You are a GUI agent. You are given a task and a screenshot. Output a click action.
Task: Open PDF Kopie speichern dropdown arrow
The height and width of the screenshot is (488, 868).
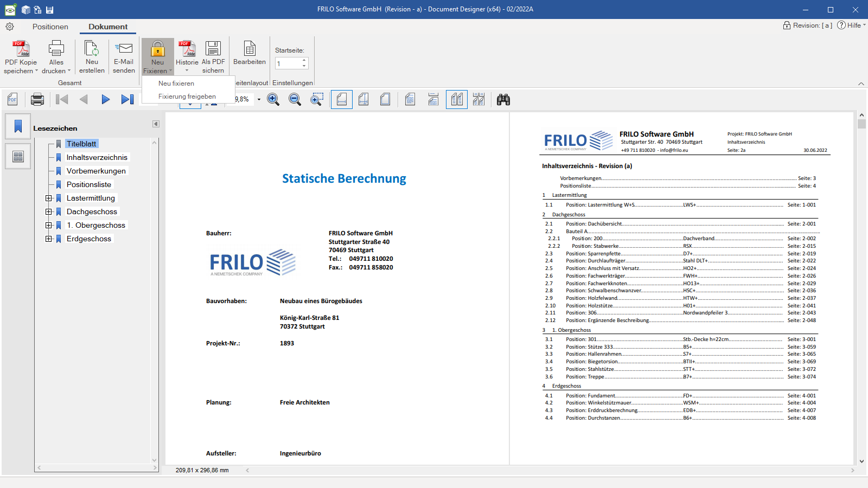[x=36, y=71]
